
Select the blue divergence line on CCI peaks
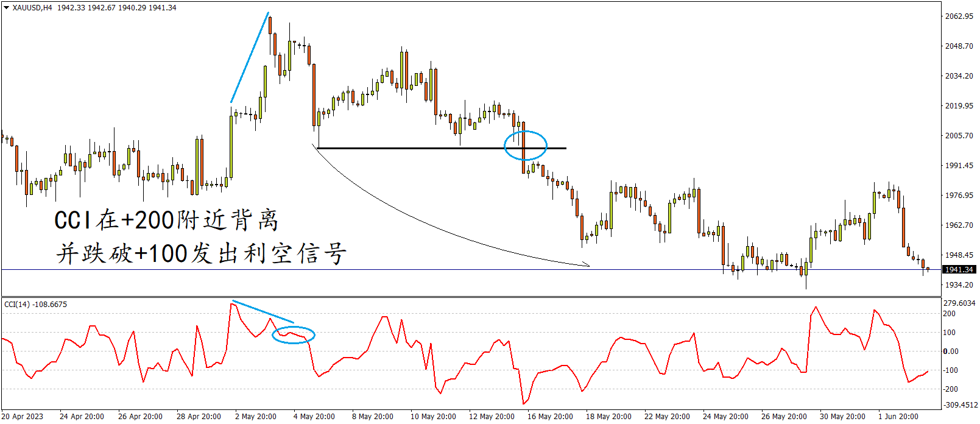coord(263,312)
